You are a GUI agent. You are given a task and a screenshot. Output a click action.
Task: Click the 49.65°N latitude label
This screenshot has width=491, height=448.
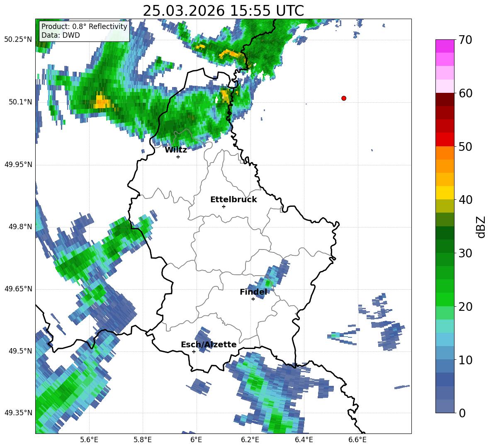[18, 288]
